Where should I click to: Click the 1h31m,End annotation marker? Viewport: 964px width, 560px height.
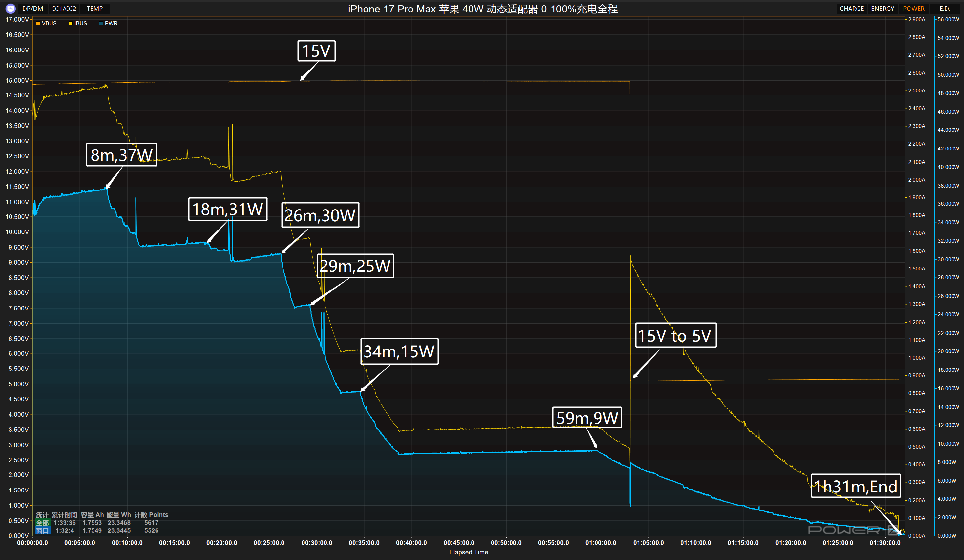tap(855, 486)
